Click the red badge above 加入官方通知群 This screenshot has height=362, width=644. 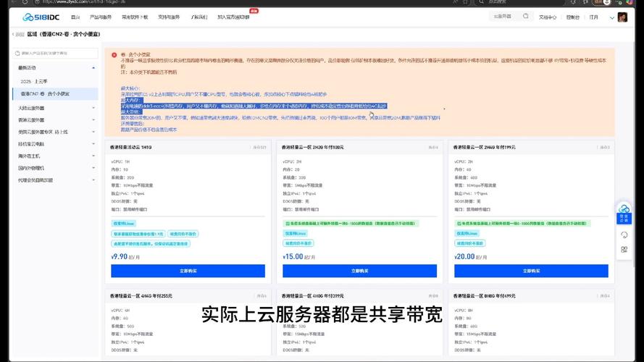[x=254, y=11]
